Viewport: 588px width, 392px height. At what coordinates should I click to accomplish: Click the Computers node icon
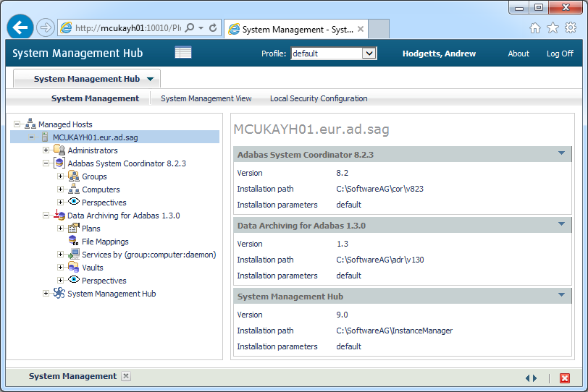73,189
